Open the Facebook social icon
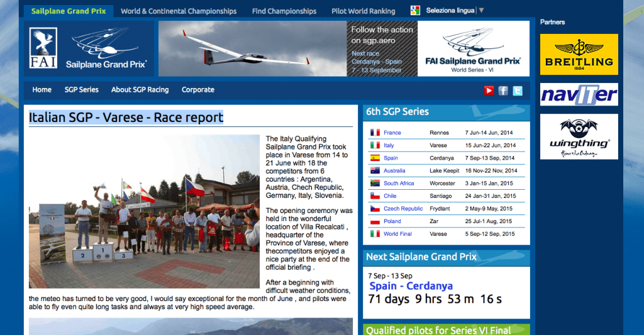The height and width of the screenshot is (335, 644). point(503,91)
